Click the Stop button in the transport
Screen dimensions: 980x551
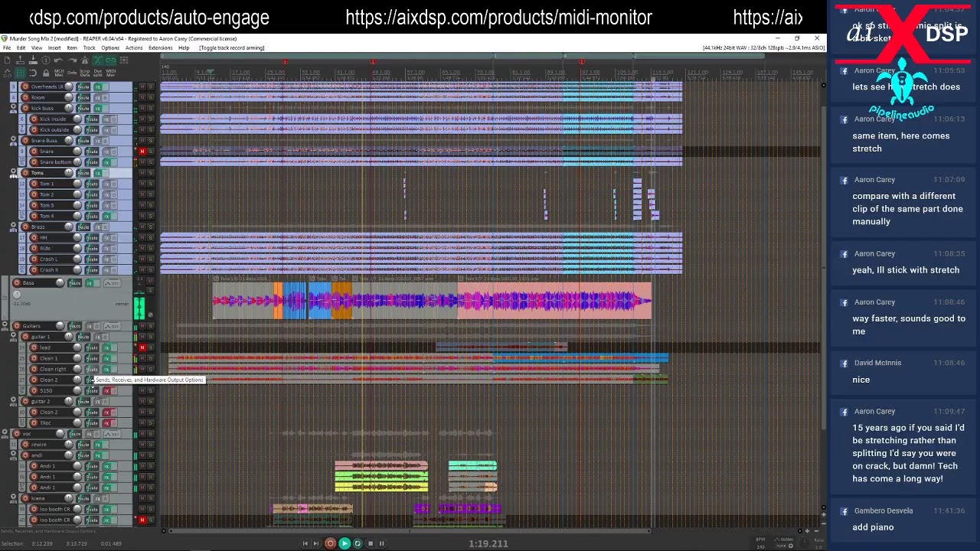click(x=370, y=543)
